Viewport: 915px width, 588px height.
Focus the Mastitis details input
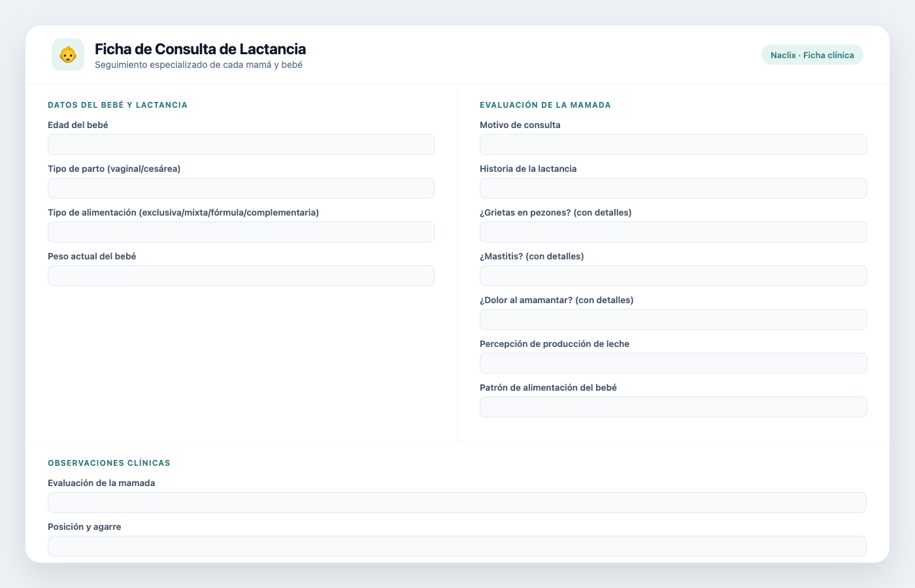click(673, 276)
